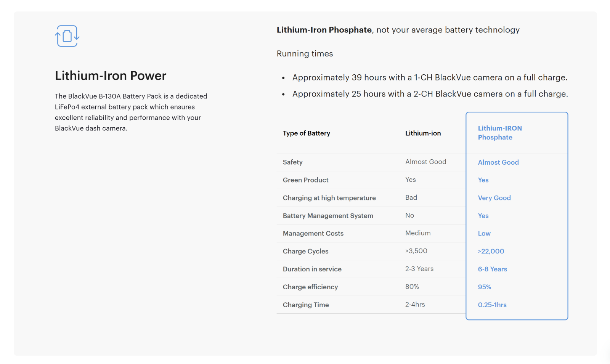The height and width of the screenshot is (364, 610).
Task: Click the Lithium-Iron Power heading
Action: pyautogui.click(x=111, y=76)
